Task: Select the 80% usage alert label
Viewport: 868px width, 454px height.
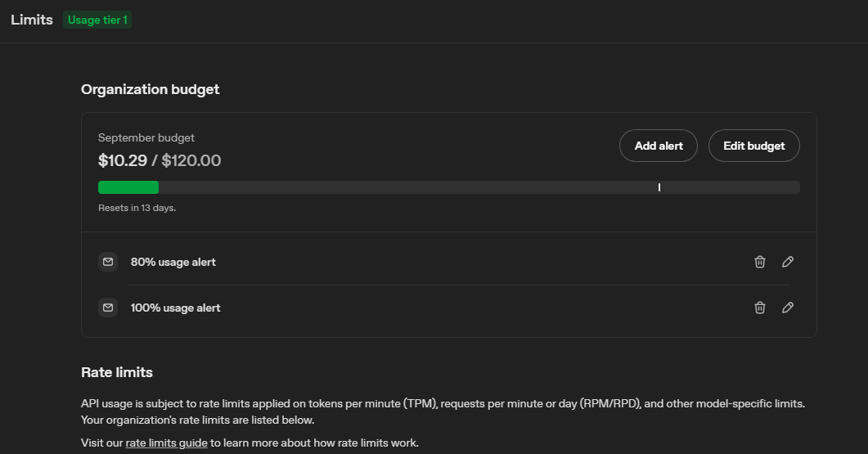Action: pos(173,262)
